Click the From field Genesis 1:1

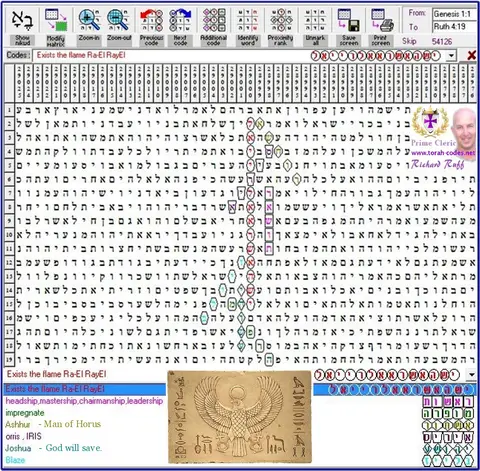455,14
